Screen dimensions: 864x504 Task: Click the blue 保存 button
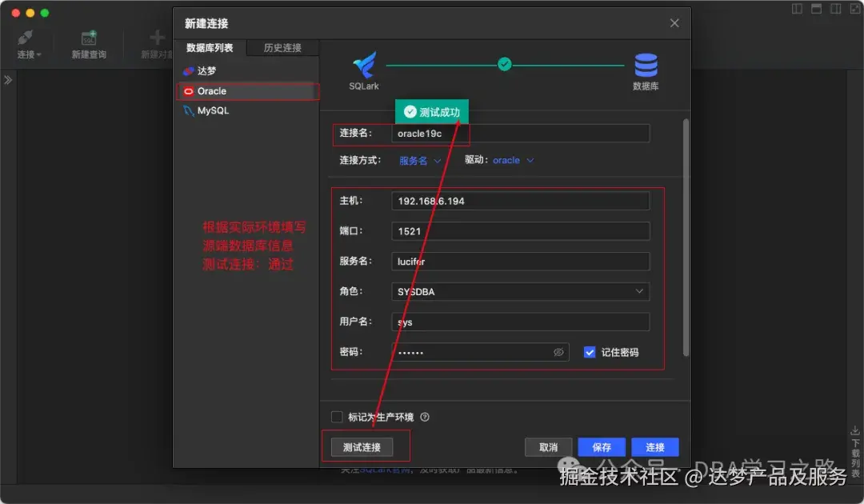(601, 447)
